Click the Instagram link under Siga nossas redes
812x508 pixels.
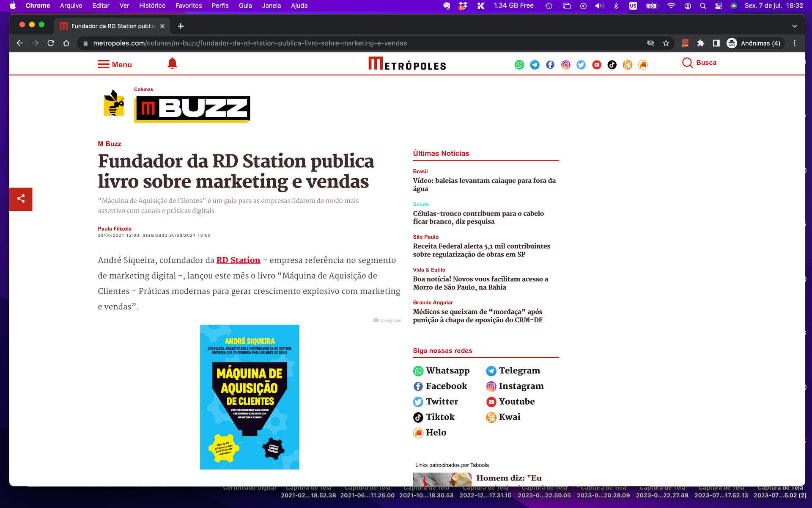(515, 386)
